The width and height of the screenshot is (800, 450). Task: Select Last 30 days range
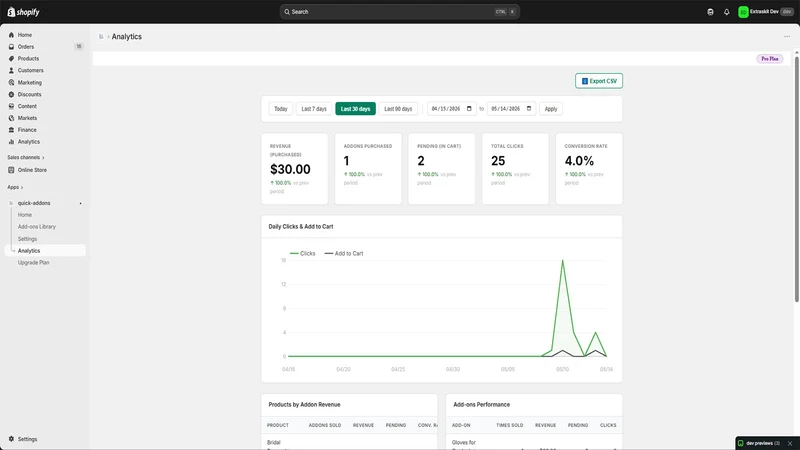click(356, 109)
